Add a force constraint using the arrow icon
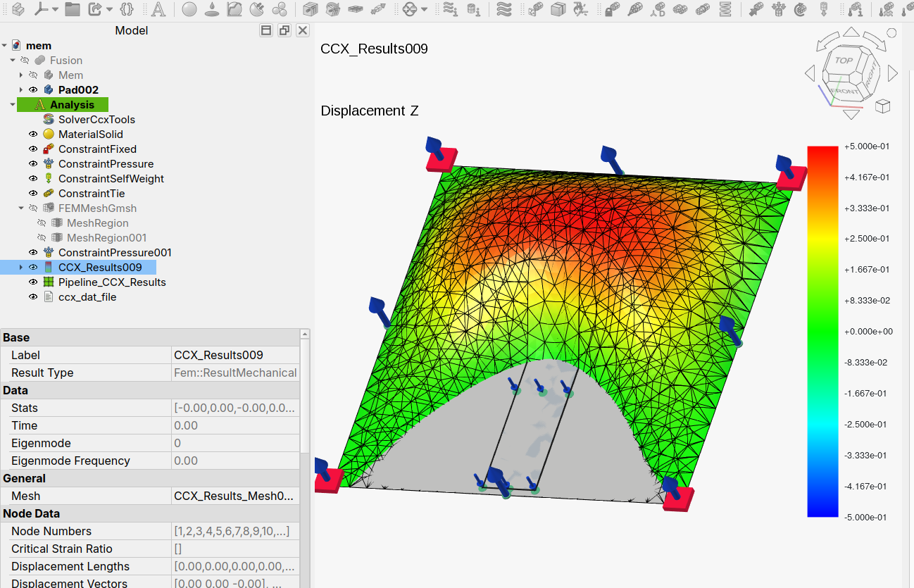This screenshot has width=914, height=588. [756, 9]
